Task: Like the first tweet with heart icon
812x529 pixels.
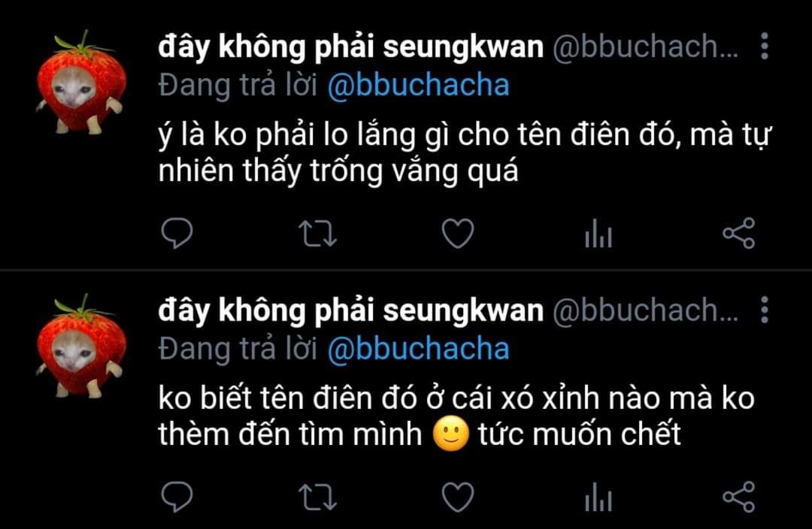Action: click(458, 233)
